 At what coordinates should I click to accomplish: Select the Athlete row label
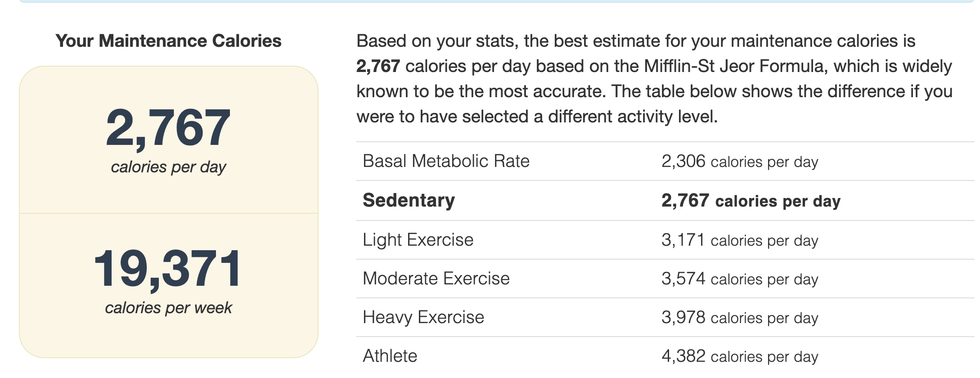click(390, 356)
